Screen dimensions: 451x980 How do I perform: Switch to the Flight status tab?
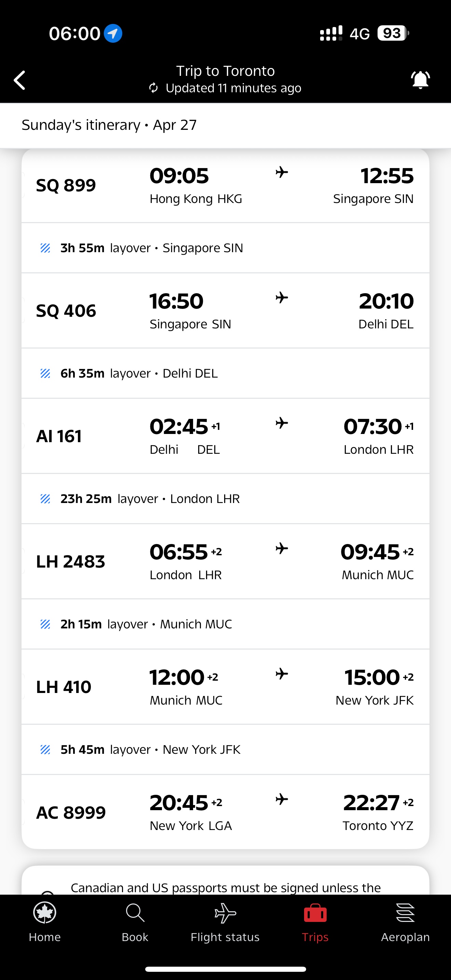[x=225, y=913]
